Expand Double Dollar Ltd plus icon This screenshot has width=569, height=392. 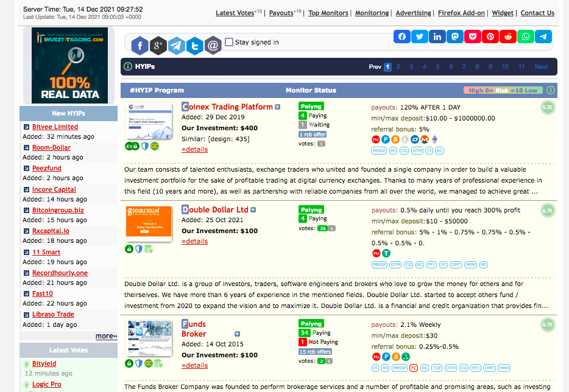[253, 210]
